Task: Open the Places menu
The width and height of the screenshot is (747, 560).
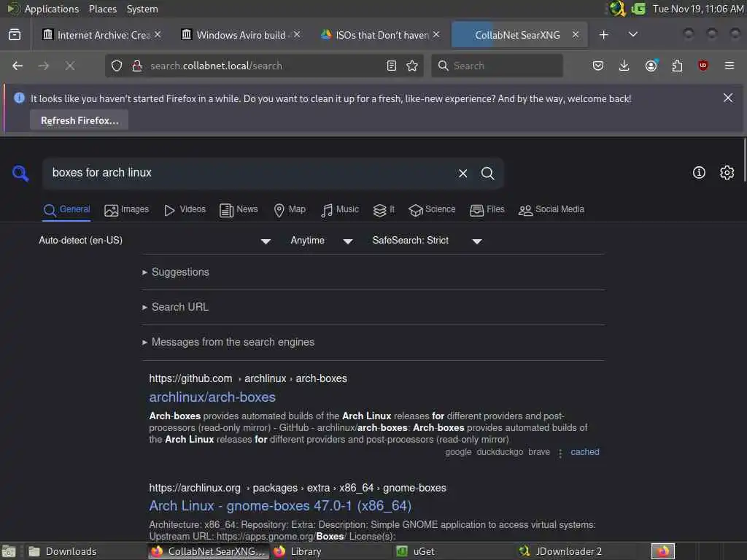Action: 103,9
